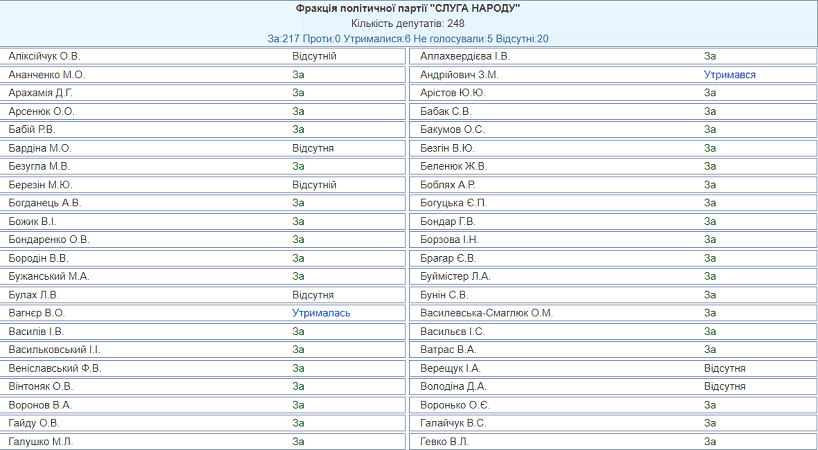This screenshot has width=818, height=450.
Task: Select deputy Бабак С.В.
Action: (x=446, y=111)
